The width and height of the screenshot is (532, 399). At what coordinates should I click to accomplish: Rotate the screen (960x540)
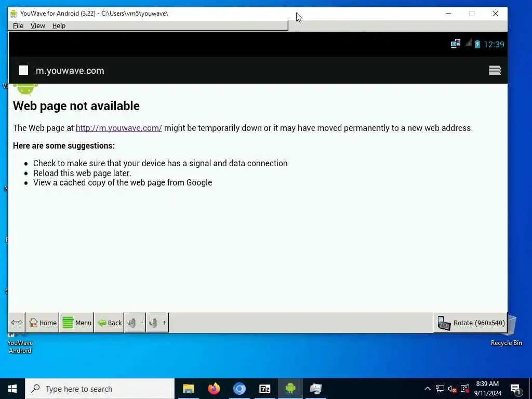point(471,323)
